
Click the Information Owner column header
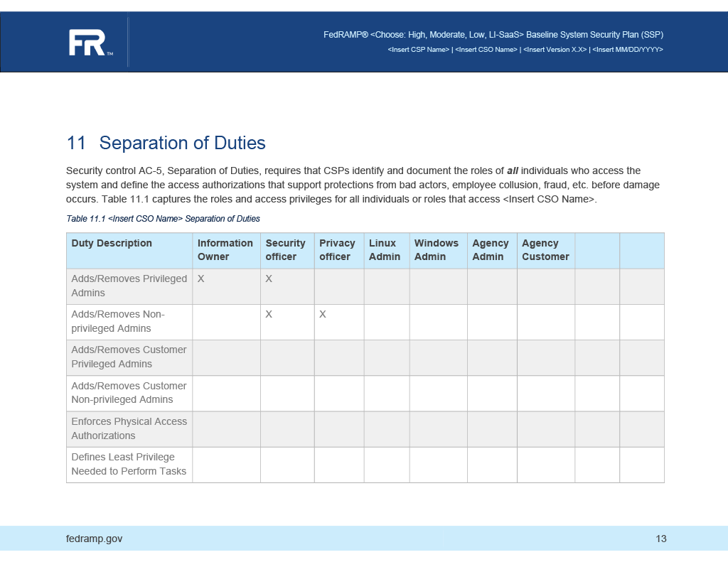point(225,250)
